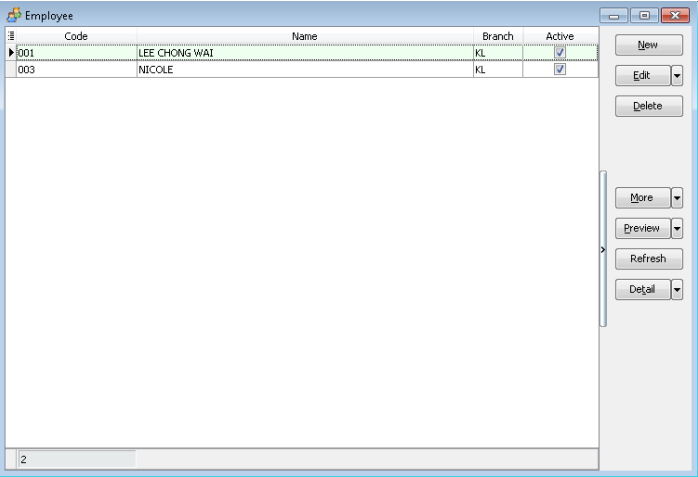Click the Preview button
Screen dimensions: 698x477
coord(642,228)
